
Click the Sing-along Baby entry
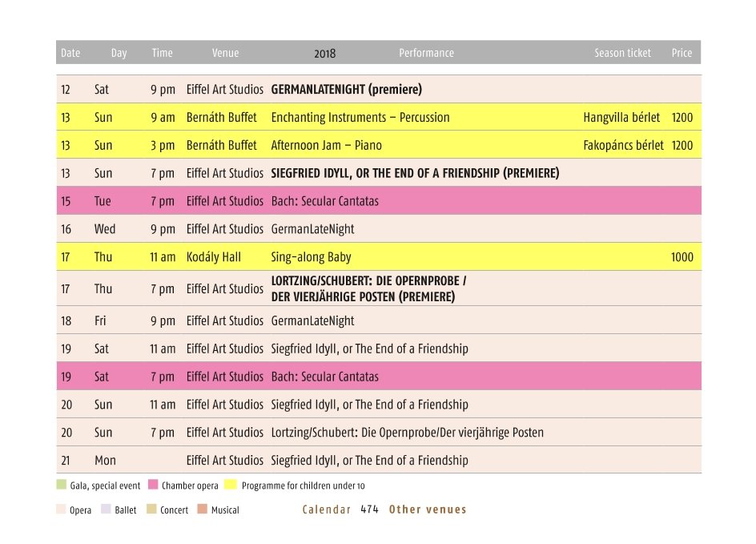tap(311, 257)
